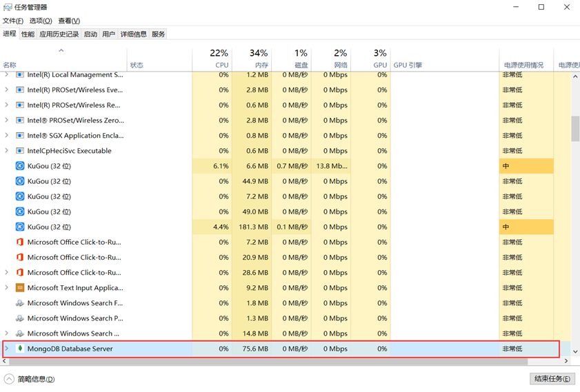Expand the Intel® PROSet/Wireless Zero... process
The image size is (580, 392).
pos(6,120)
